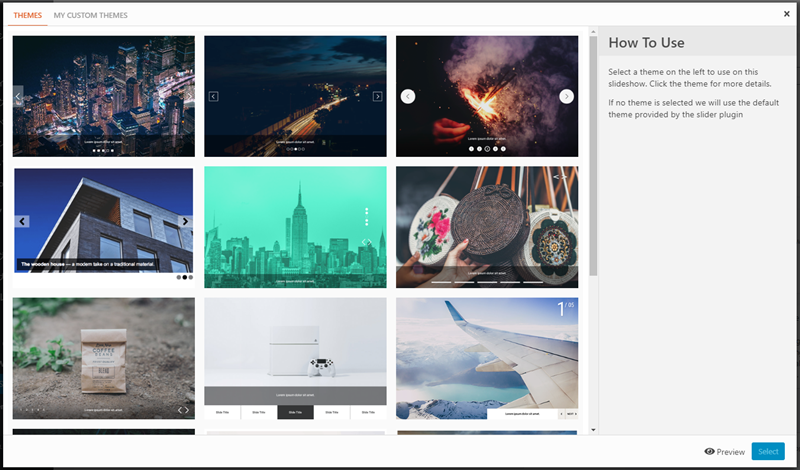
Task: Click the right arrow on aerial city theme
Action: [188, 97]
